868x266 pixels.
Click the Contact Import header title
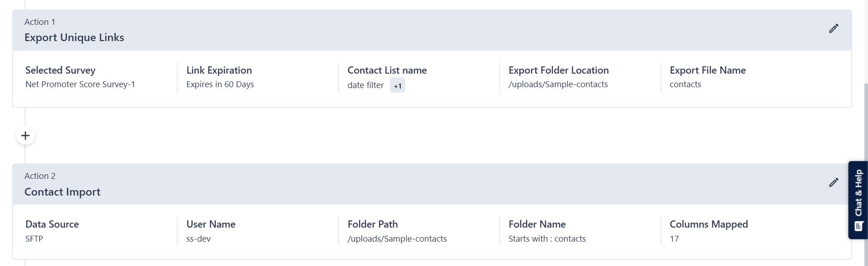click(62, 192)
